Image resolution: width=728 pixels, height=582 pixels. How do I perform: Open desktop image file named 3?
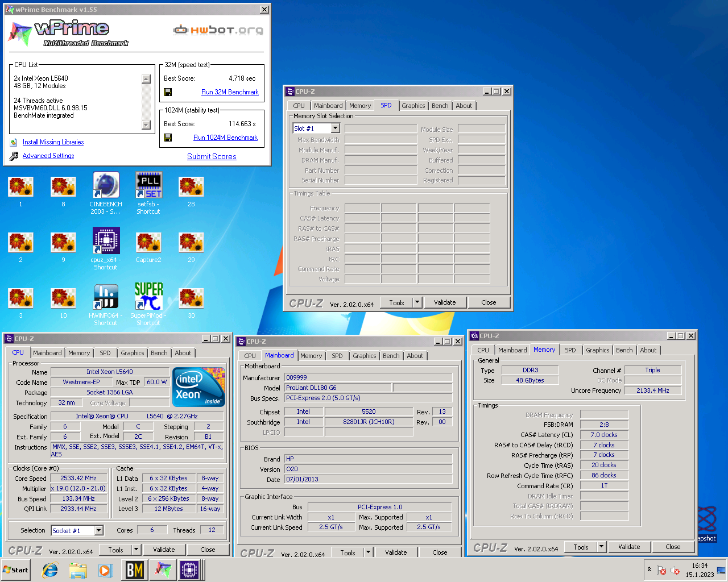pos(20,303)
